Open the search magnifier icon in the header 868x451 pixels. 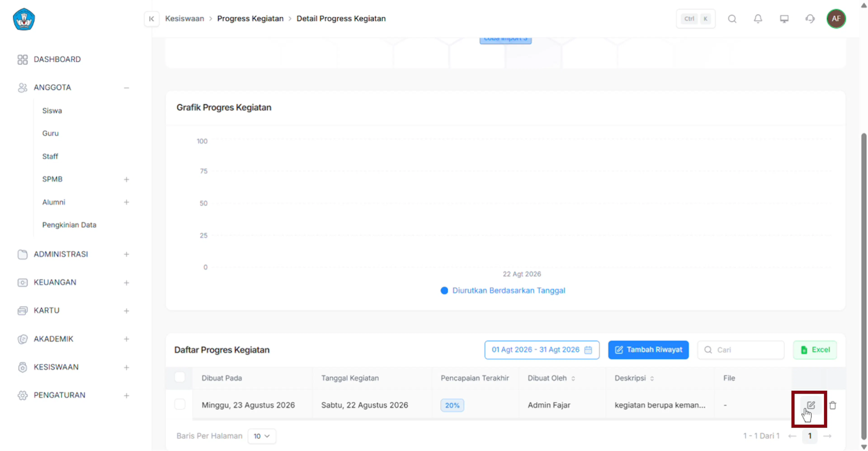pos(732,19)
